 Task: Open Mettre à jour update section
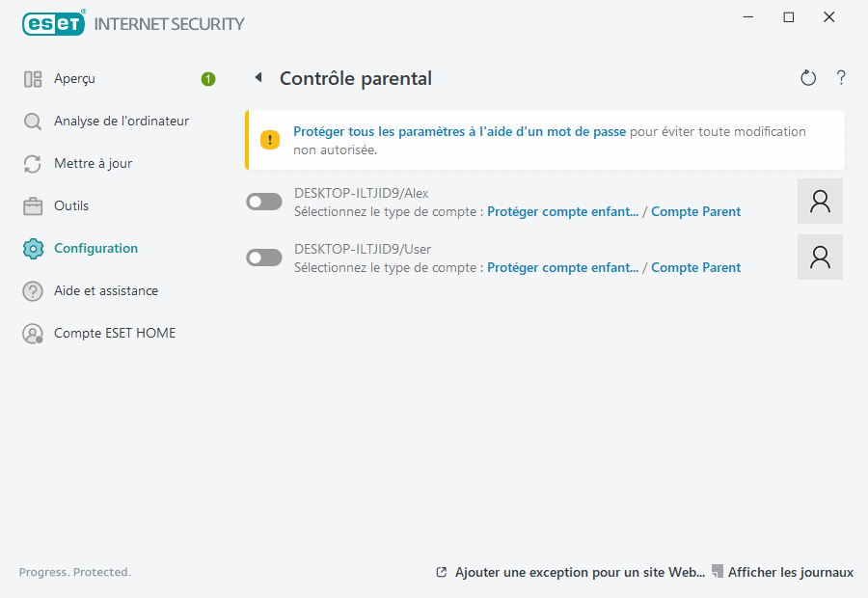point(93,163)
